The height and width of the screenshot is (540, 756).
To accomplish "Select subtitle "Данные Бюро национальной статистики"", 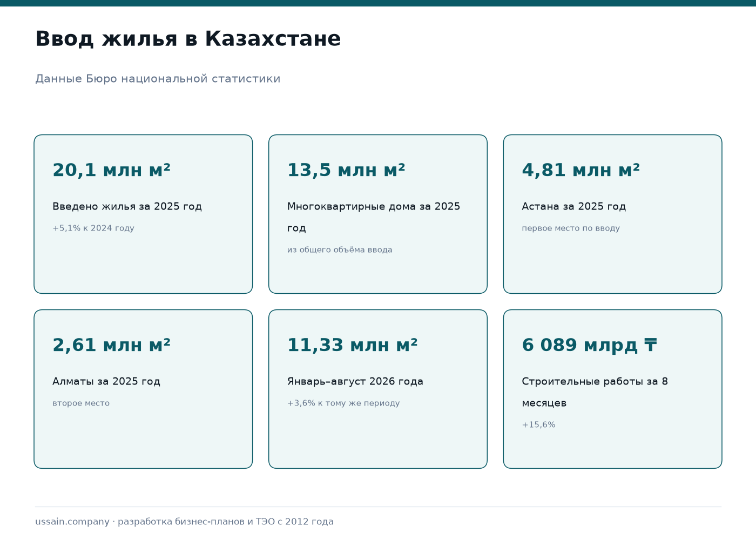I will [158, 79].
